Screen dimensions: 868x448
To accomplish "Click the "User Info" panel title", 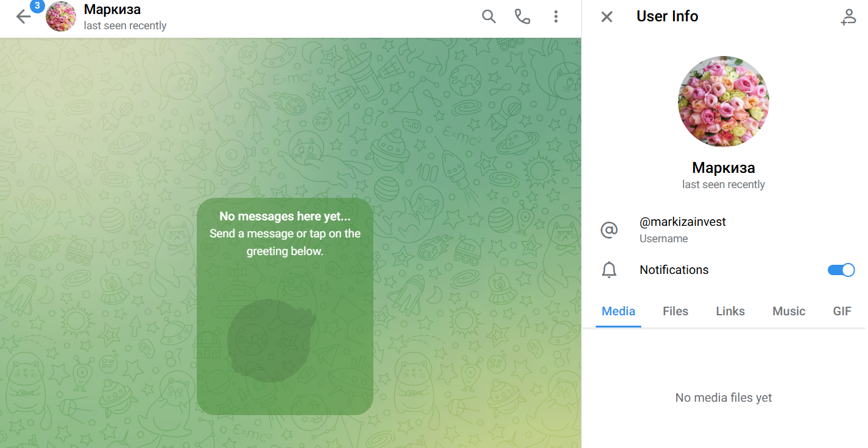I will [x=667, y=16].
